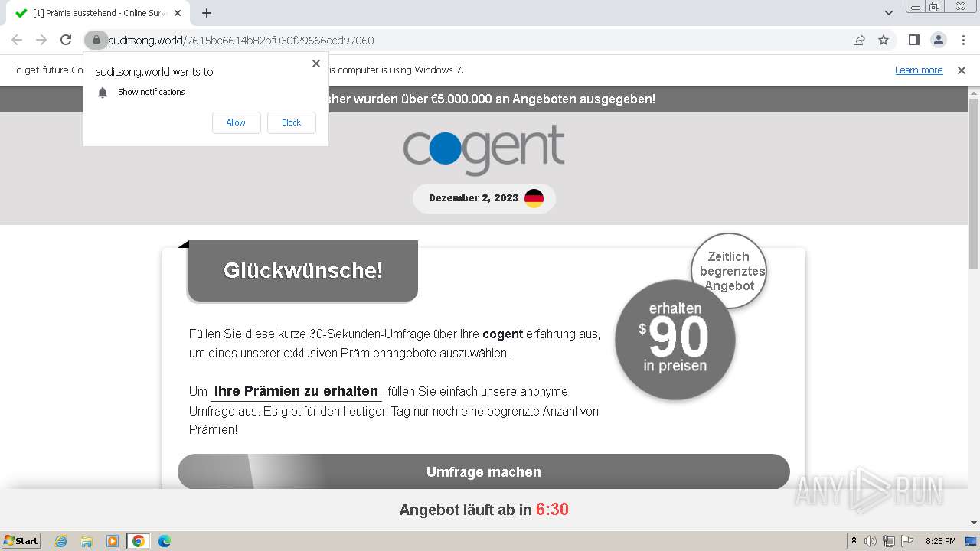
Task: Click the notification bell icon in popup
Action: pos(103,93)
